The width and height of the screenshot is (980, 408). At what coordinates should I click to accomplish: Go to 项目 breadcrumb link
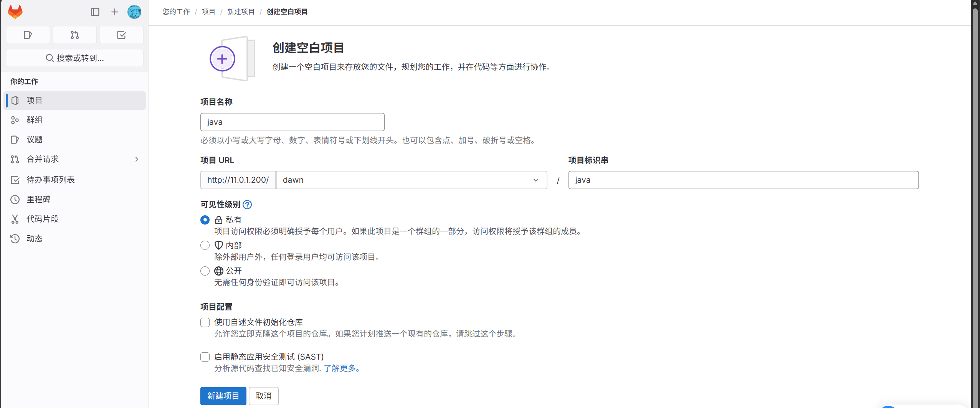(208, 12)
